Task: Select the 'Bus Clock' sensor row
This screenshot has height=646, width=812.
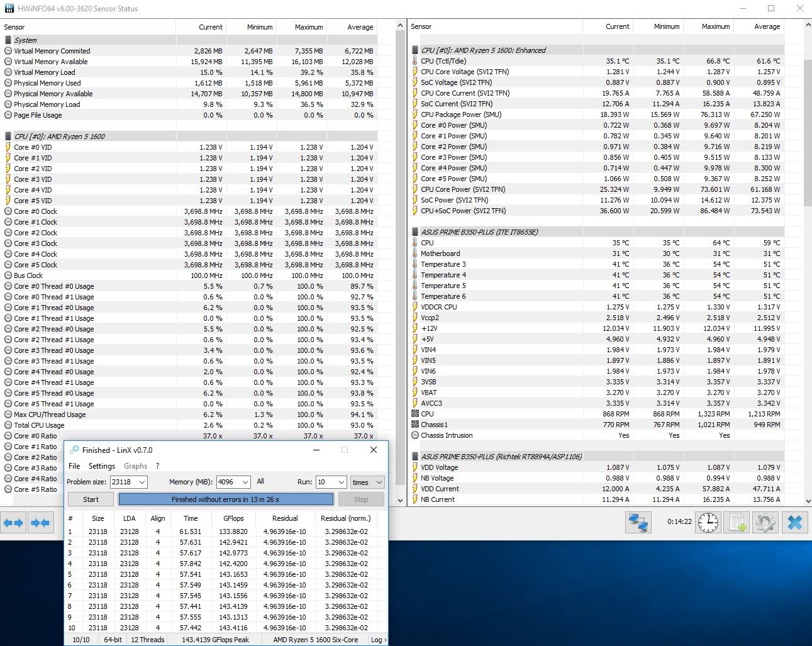Action: click(191, 276)
